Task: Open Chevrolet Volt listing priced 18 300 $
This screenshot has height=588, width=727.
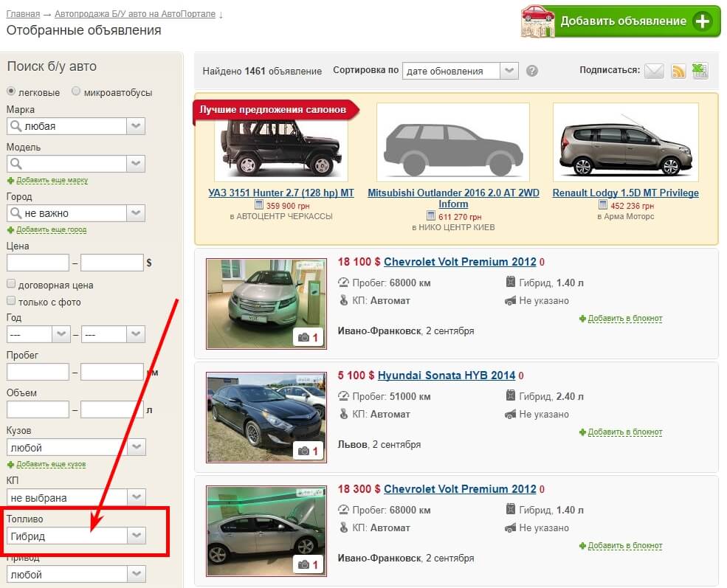Action: point(460,489)
